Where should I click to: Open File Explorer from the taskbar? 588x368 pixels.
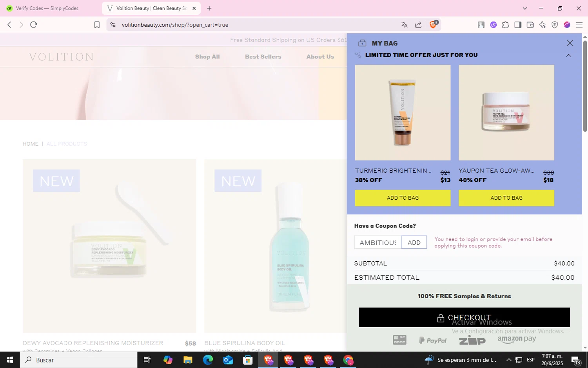188,360
